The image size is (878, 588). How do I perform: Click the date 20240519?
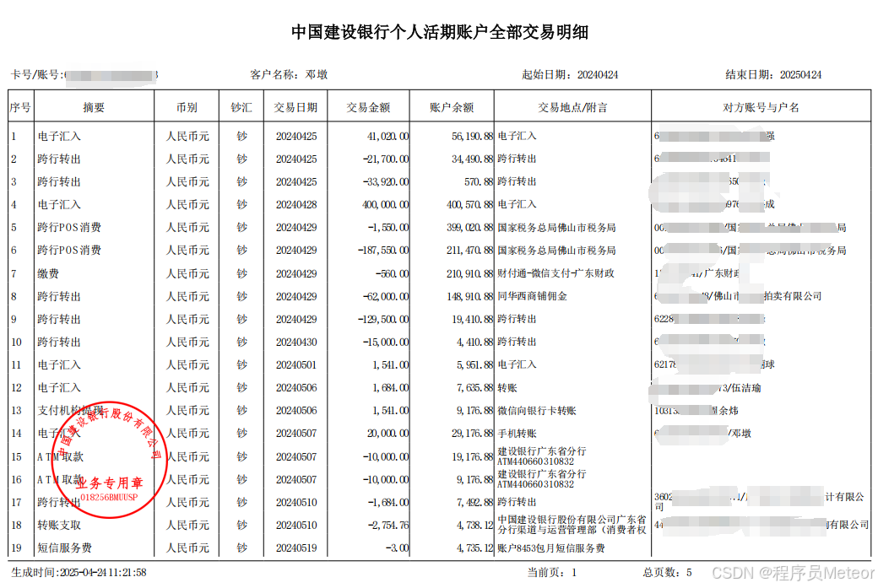[x=296, y=548]
